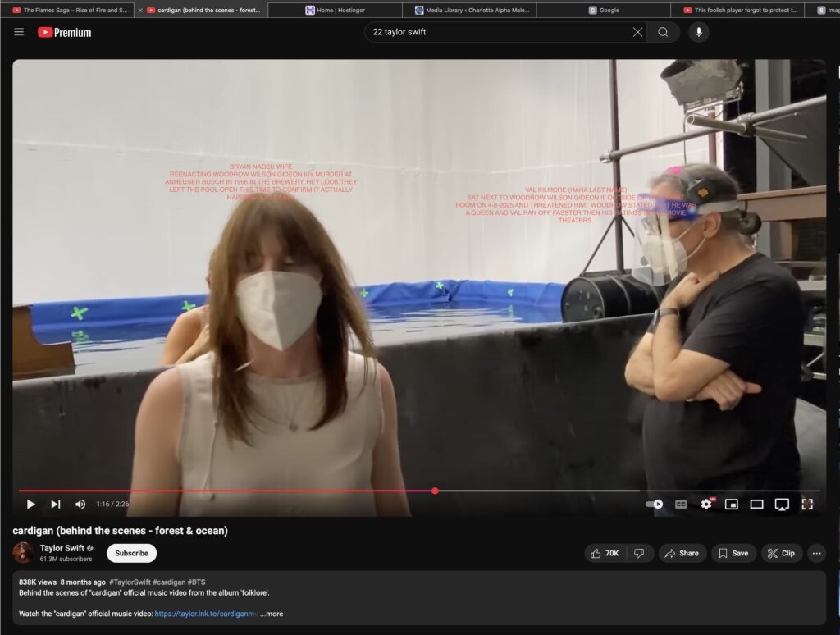
Task: Click the 838K views text
Action: [x=38, y=582]
